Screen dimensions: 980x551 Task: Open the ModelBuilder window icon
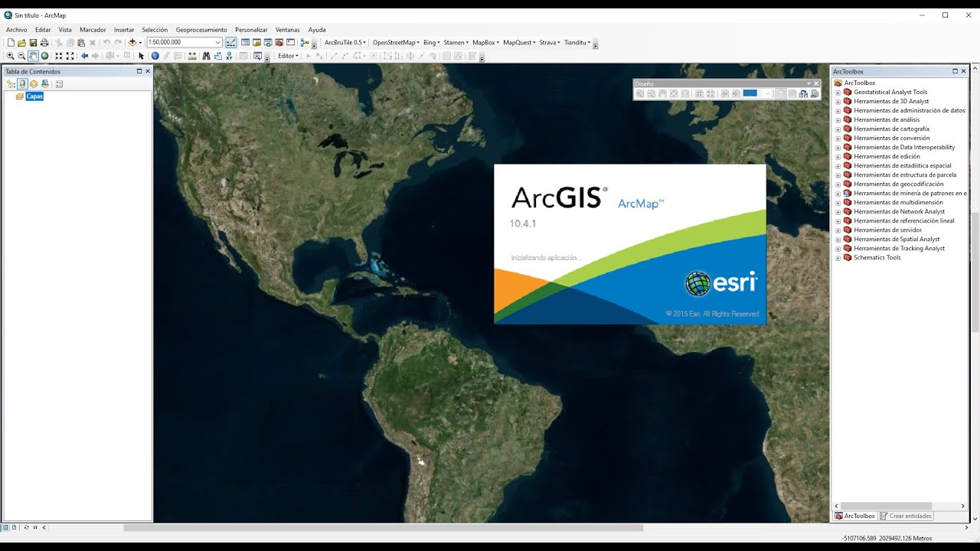click(305, 43)
